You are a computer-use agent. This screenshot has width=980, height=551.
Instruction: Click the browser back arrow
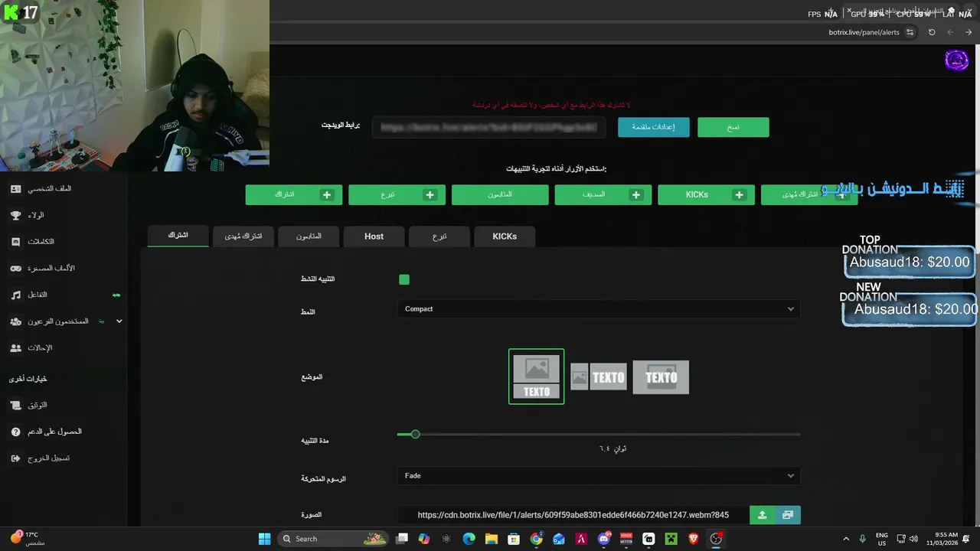tap(950, 32)
